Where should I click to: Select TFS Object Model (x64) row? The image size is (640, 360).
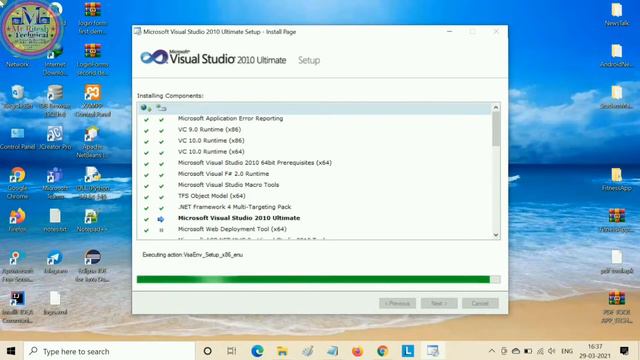pyautogui.click(x=314, y=196)
